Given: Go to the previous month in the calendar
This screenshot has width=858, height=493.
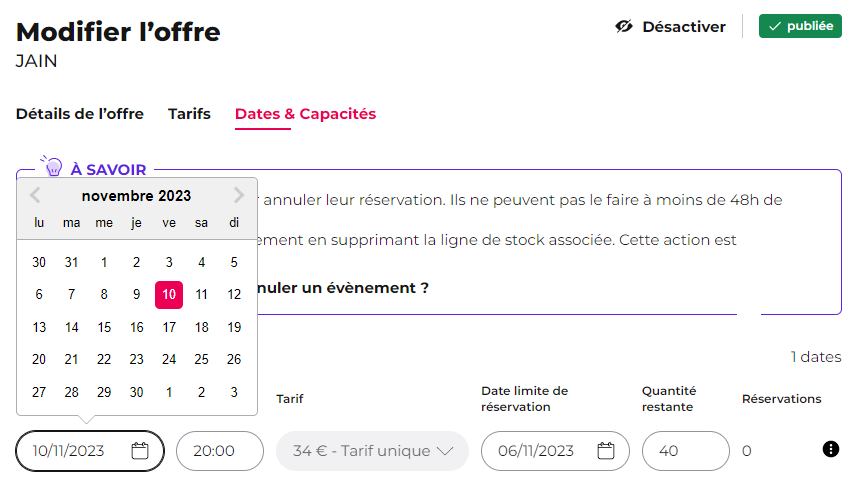Looking at the screenshot, I should pos(35,195).
